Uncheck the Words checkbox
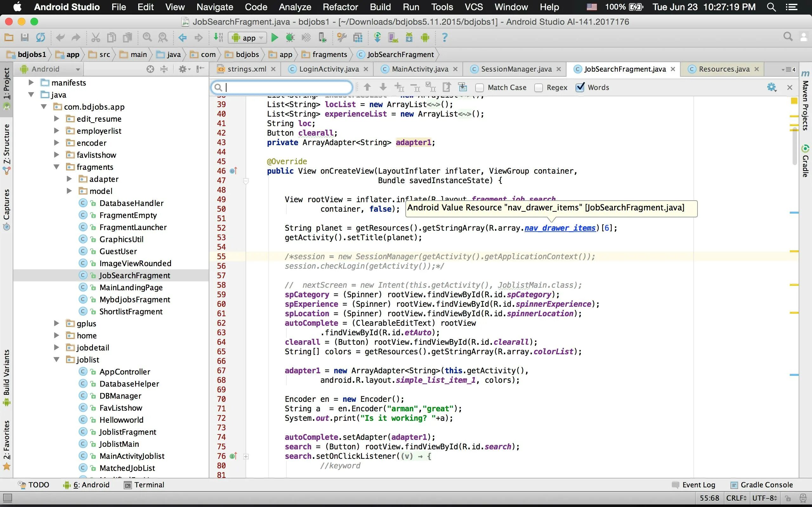 point(580,87)
